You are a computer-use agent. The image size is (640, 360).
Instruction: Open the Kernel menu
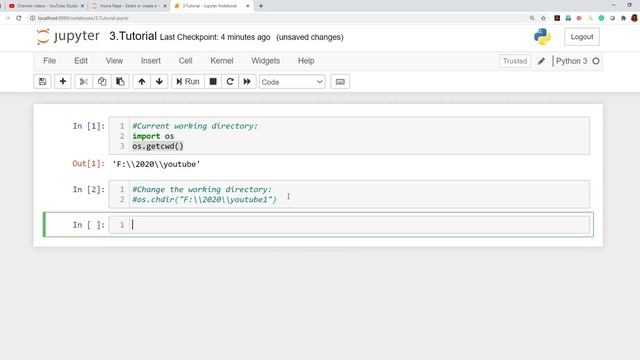coord(222,61)
